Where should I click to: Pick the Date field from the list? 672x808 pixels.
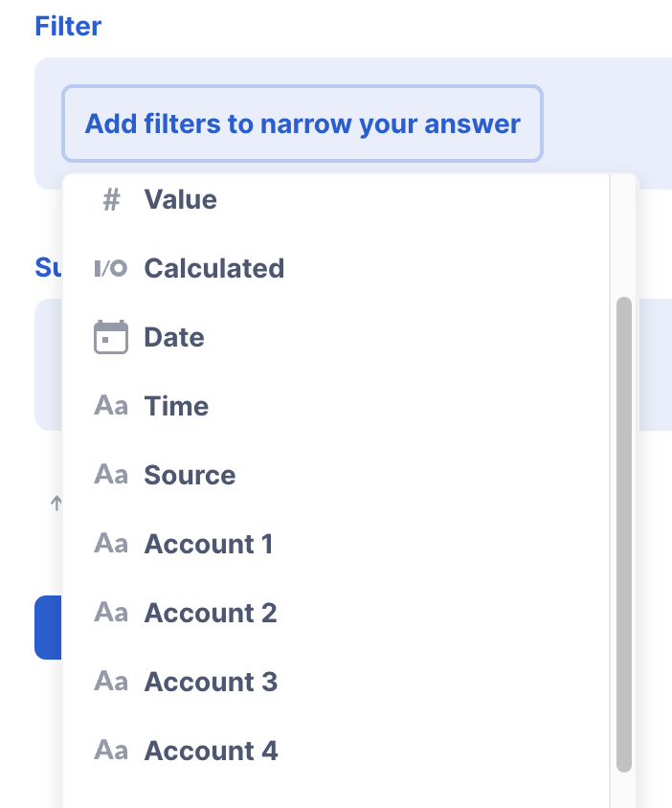[336, 337]
